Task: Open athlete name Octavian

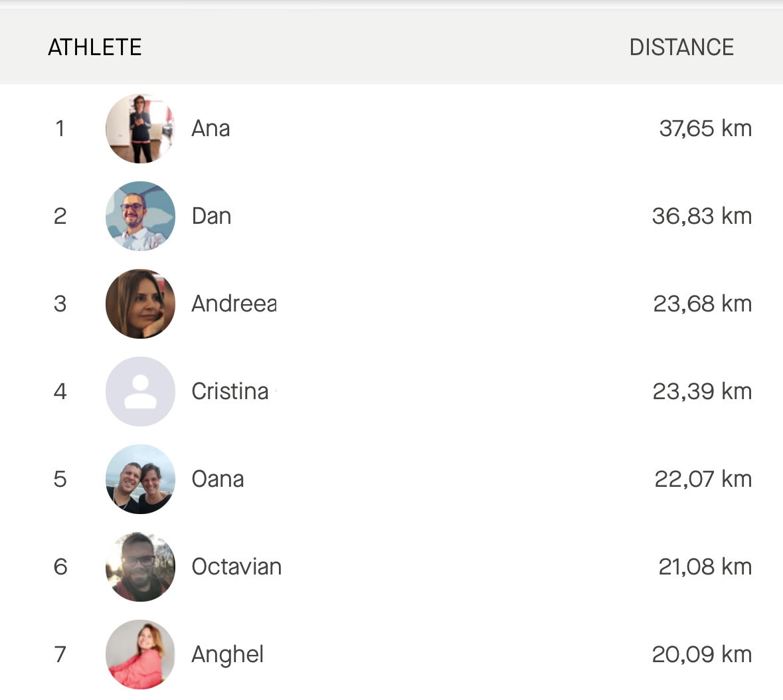Action: pyautogui.click(x=236, y=567)
